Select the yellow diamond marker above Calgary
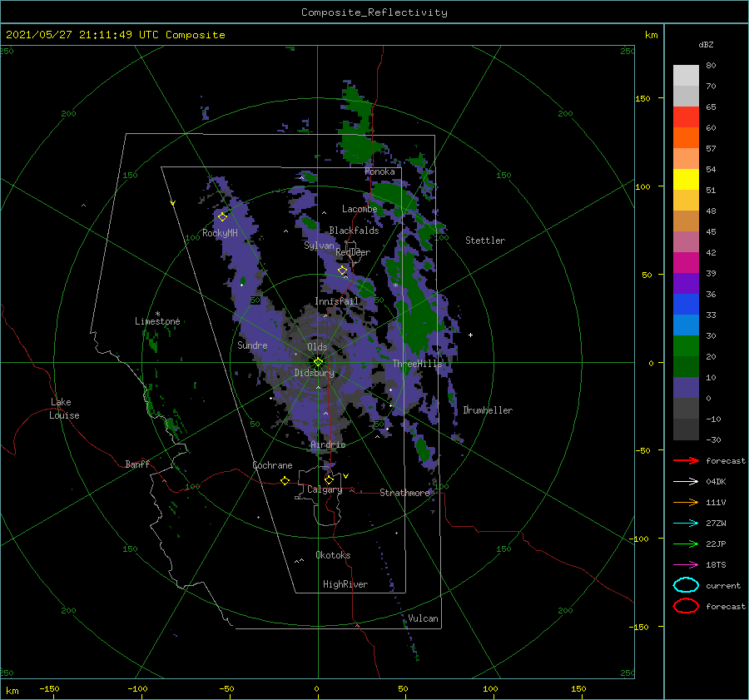Screen dimensions: 749x700 pos(329,479)
